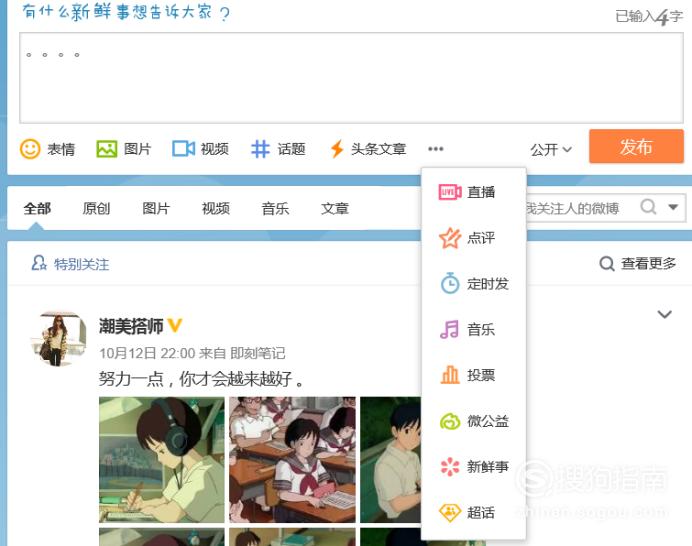
Task: Open 特别关注 link
Action: point(81,264)
